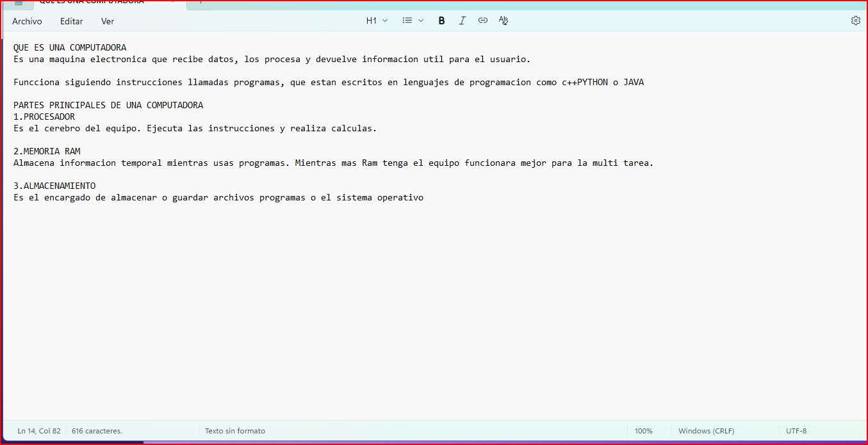Toggle bold formatting in the toolbar

[x=441, y=20]
